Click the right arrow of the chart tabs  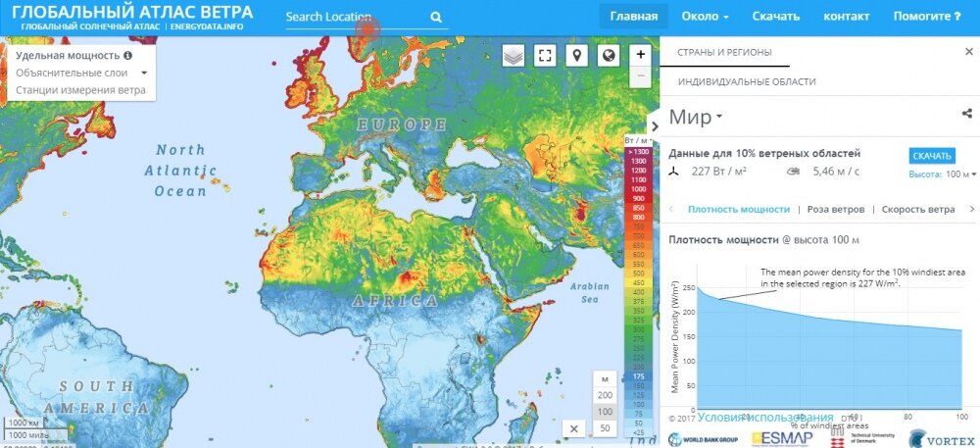point(971,210)
